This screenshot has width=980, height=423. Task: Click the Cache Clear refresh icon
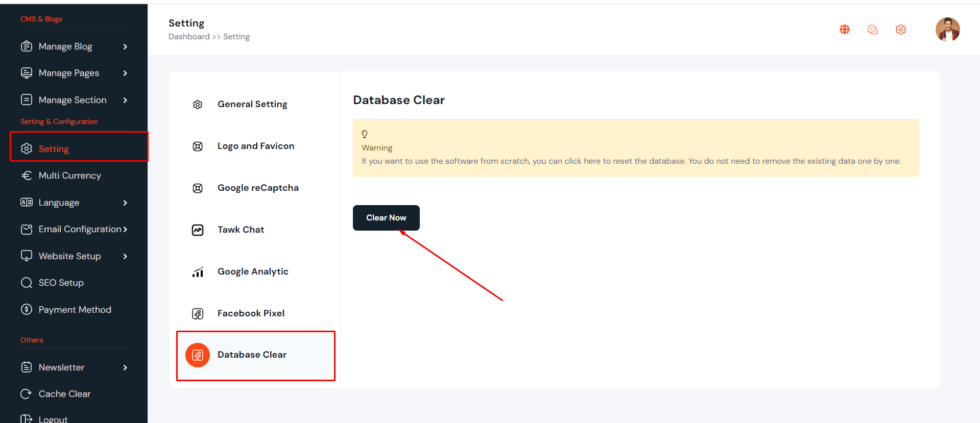tap(26, 394)
